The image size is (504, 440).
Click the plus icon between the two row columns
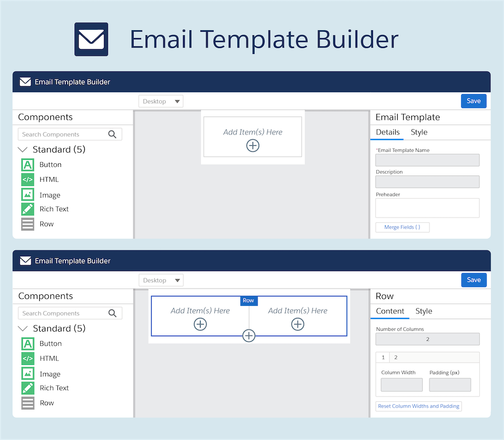tap(248, 335)
